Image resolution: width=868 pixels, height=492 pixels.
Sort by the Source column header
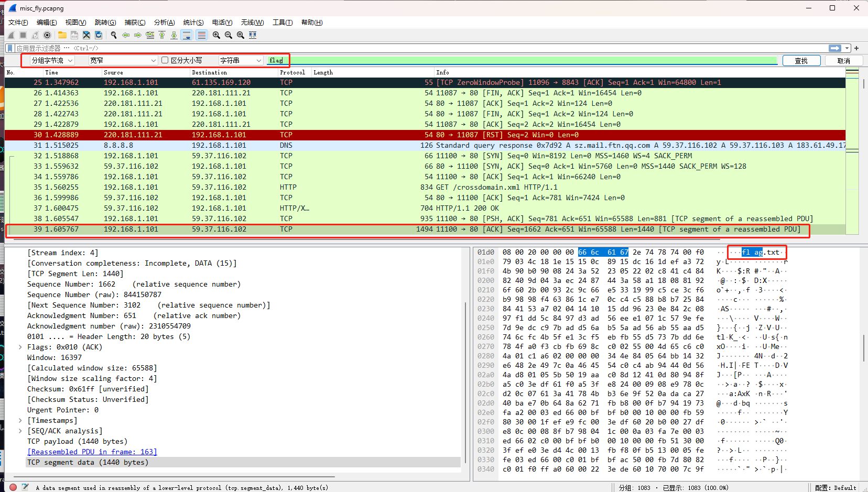coord(146,72)
